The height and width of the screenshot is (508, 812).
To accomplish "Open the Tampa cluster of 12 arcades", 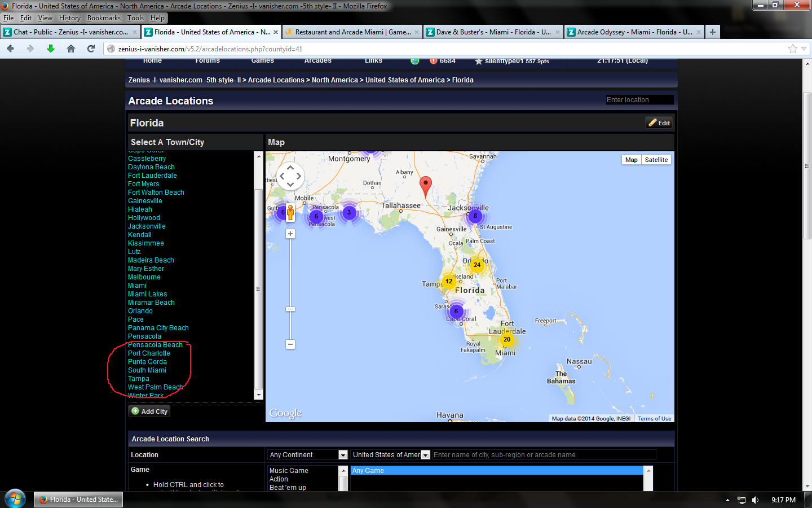I will (x=449, y=281).
